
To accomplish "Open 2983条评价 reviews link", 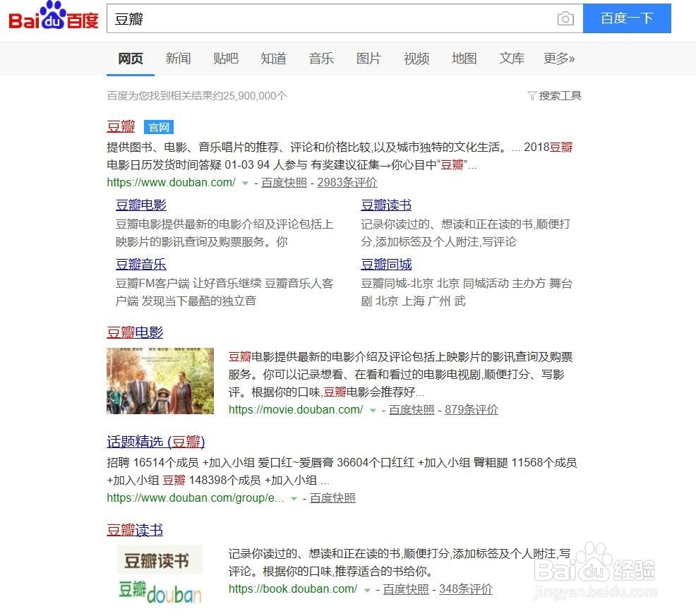I will (x=347, y=183).
